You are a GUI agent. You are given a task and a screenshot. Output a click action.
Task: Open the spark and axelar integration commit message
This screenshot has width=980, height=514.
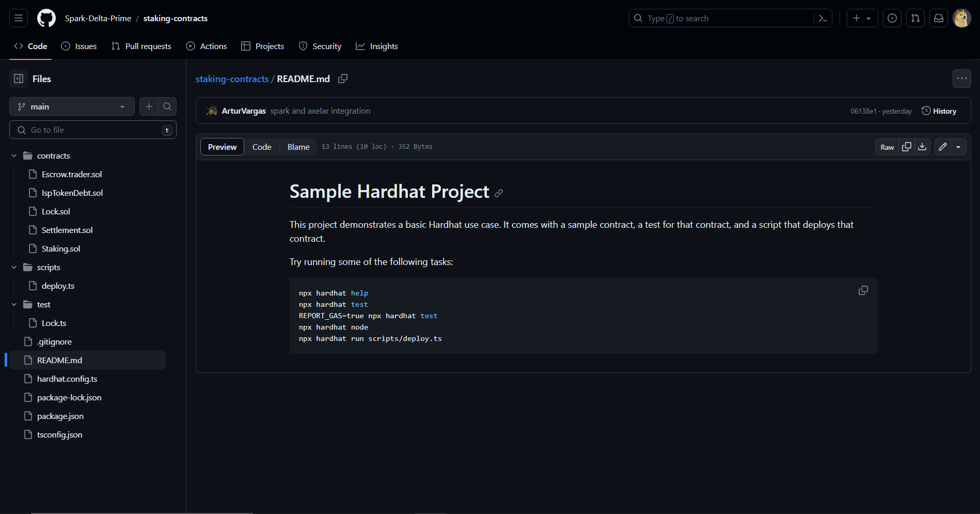(x=320, y=111)
